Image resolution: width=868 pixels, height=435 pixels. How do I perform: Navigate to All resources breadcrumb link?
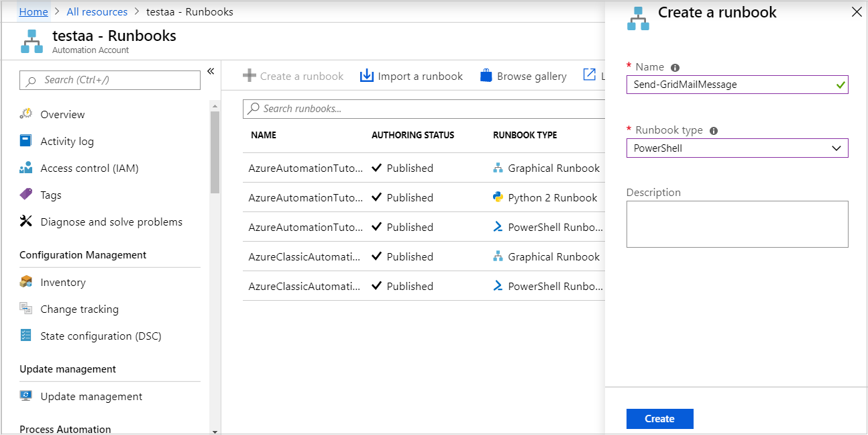tap(97, 11)
